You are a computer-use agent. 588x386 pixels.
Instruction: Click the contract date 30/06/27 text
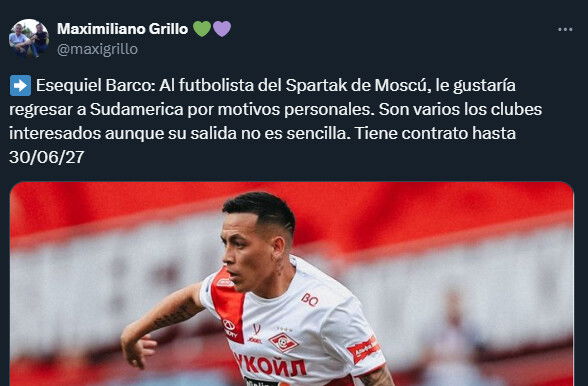(x=46, y=157)
